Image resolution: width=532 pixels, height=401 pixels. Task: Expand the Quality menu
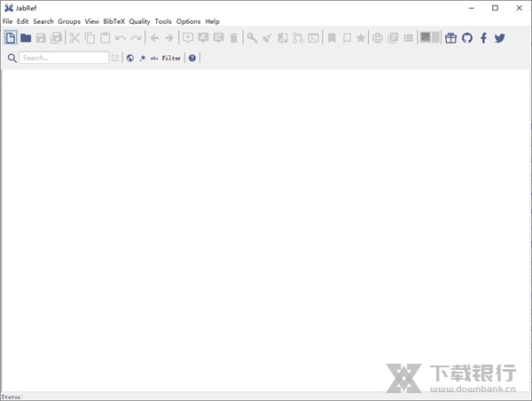pos(139,21)
